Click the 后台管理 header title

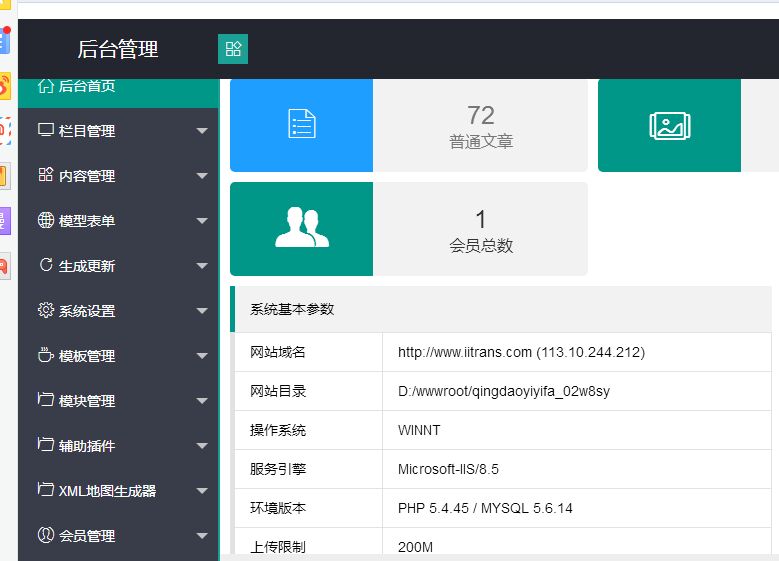tap(118, 49)
